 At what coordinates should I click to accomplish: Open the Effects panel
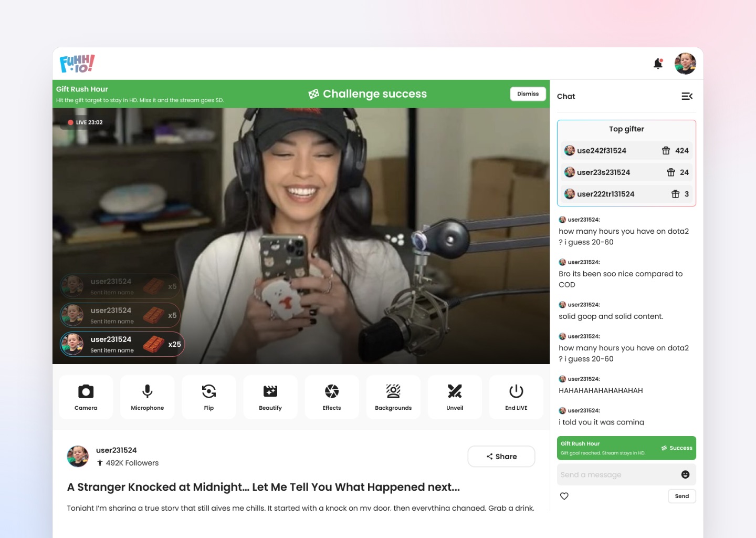[332, 397]
